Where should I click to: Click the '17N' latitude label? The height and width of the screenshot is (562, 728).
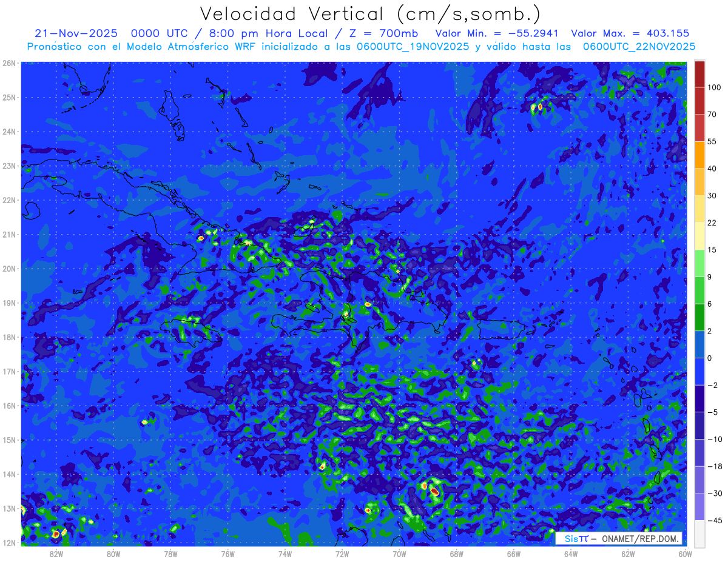click(8, 371)
